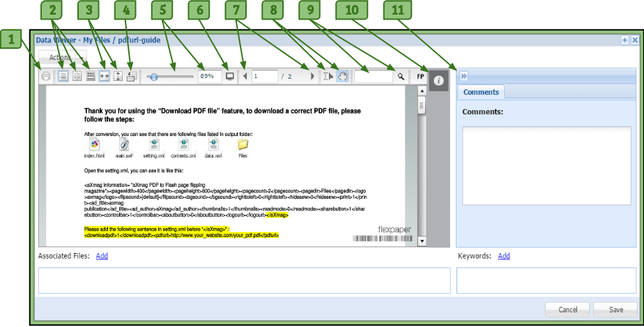Click the Save button
Viewport: 644px width, 327px height.
(615, 310)
